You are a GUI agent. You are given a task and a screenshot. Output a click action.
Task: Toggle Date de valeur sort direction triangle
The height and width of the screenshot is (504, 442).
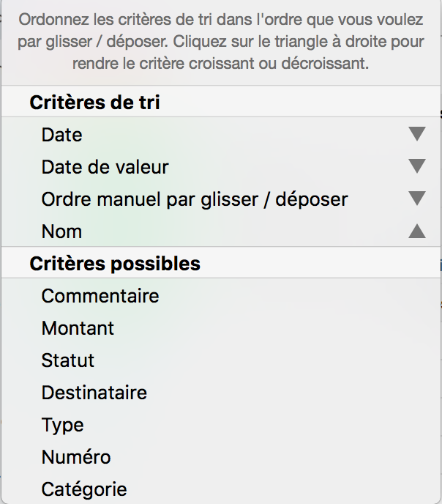(417, 166)
